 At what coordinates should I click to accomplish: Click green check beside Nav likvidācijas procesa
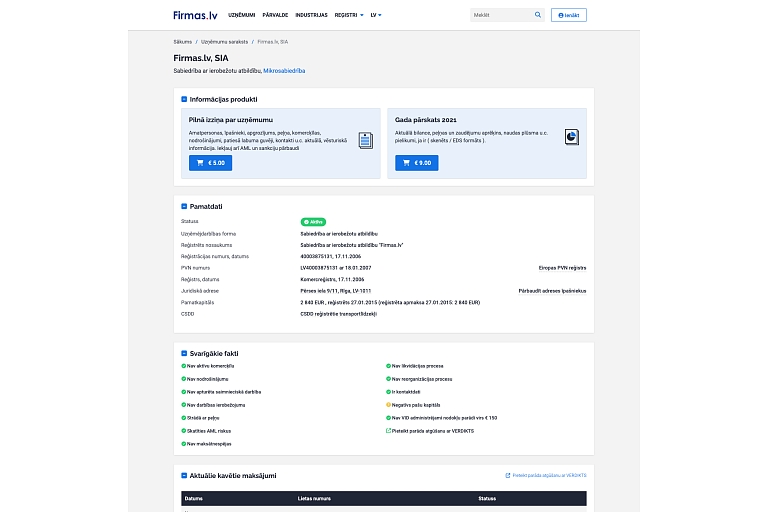388,366
